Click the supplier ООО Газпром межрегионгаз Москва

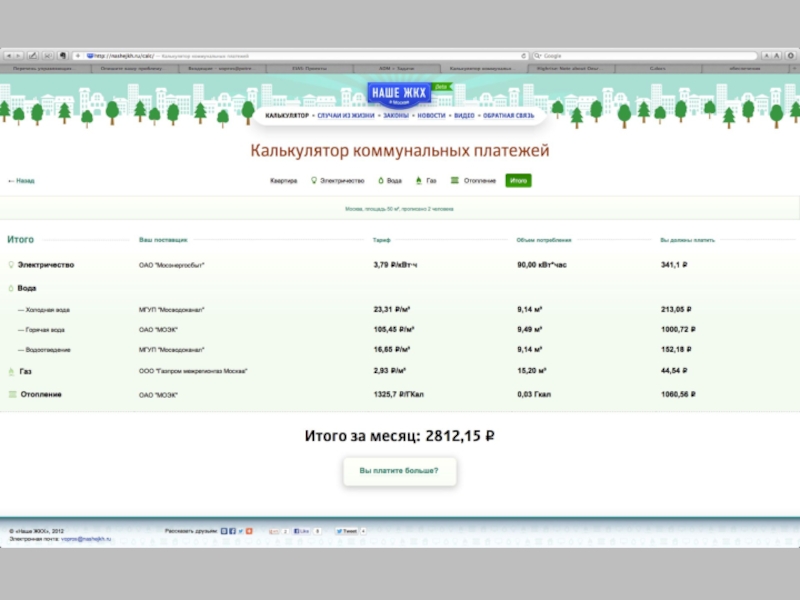pyautogui.click(x=193, y=371)
